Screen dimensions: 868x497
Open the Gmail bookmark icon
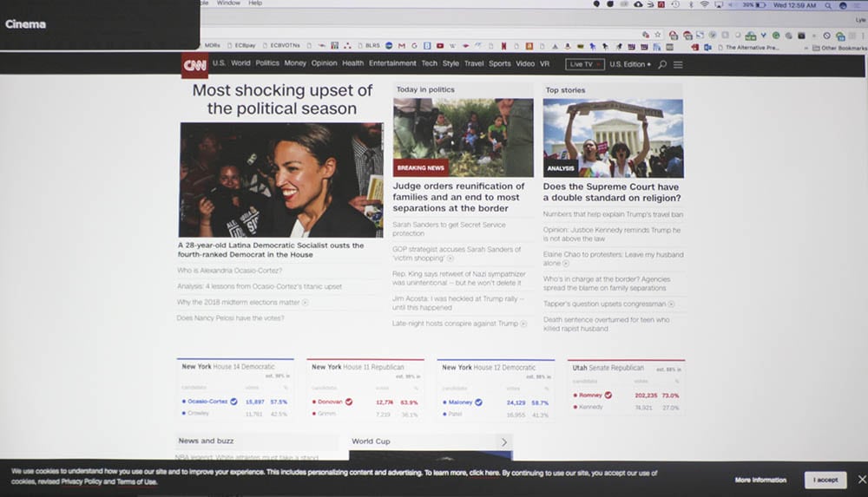(402, 46)
